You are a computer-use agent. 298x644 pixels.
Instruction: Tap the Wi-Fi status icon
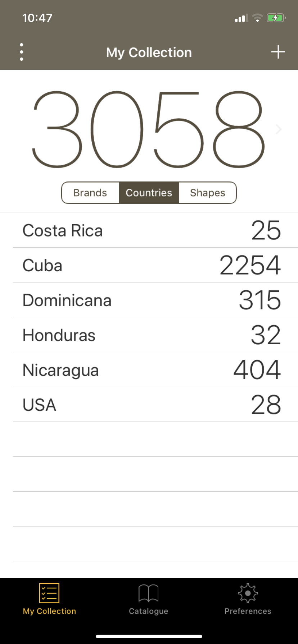tap(257, 18)
